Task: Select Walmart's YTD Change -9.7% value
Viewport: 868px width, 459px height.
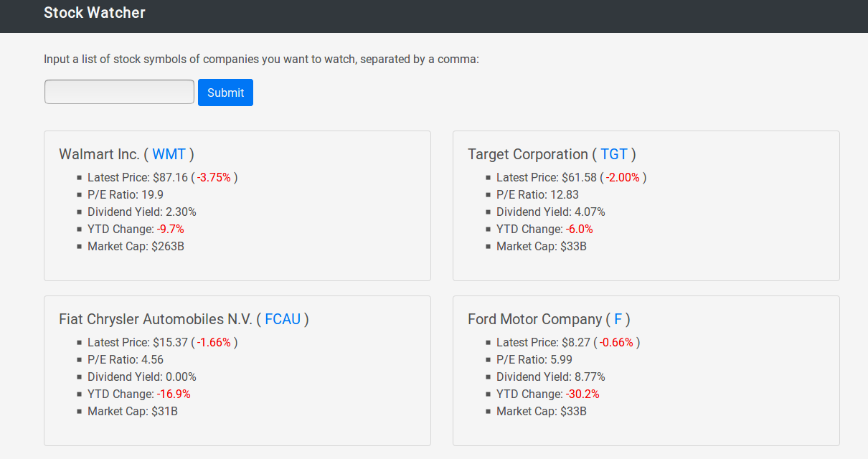Action: tap(170, 229)
